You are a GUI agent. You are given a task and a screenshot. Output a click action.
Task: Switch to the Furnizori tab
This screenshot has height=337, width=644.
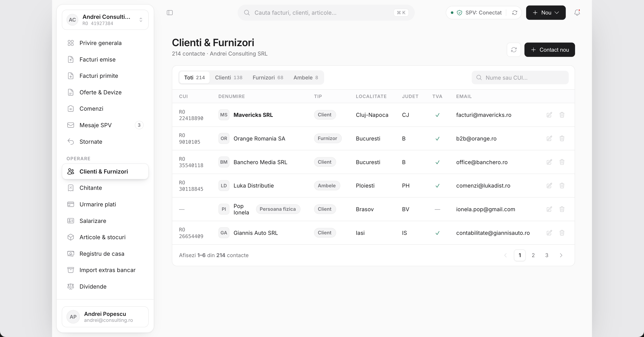click(268, 78)
